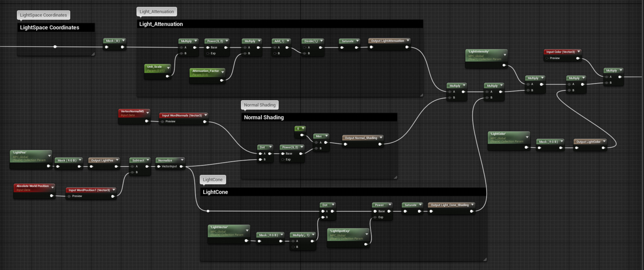Collapse the VertexNormalWS node arrow
Image resolution: width=644 pixels, height=270 pixels.
click(x=148, y=113)
